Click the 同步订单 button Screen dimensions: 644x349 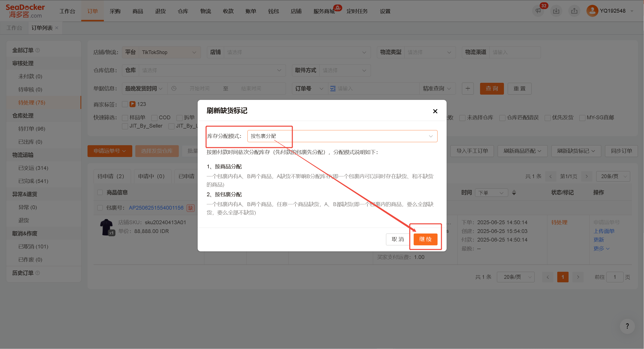[621, 151]
